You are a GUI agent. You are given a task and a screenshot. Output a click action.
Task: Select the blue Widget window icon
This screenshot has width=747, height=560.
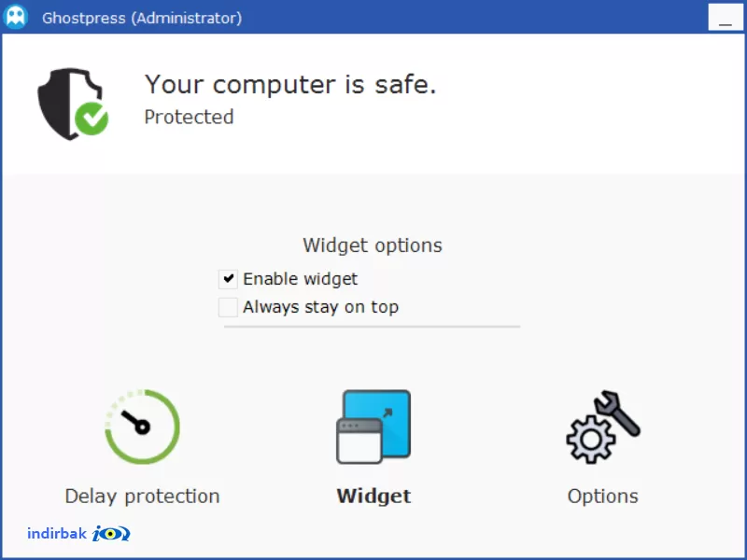tap(373, 427)
